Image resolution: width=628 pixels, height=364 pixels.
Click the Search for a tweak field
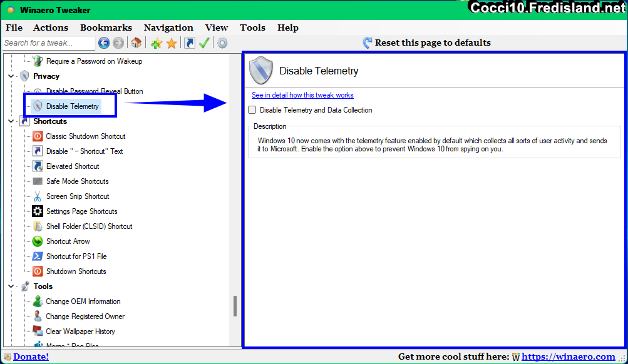48,43
